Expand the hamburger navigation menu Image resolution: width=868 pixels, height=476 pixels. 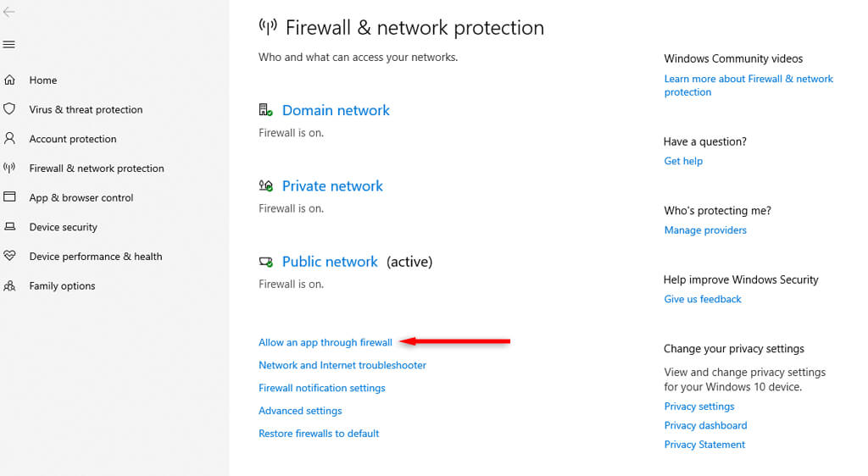tap(9, 44)
